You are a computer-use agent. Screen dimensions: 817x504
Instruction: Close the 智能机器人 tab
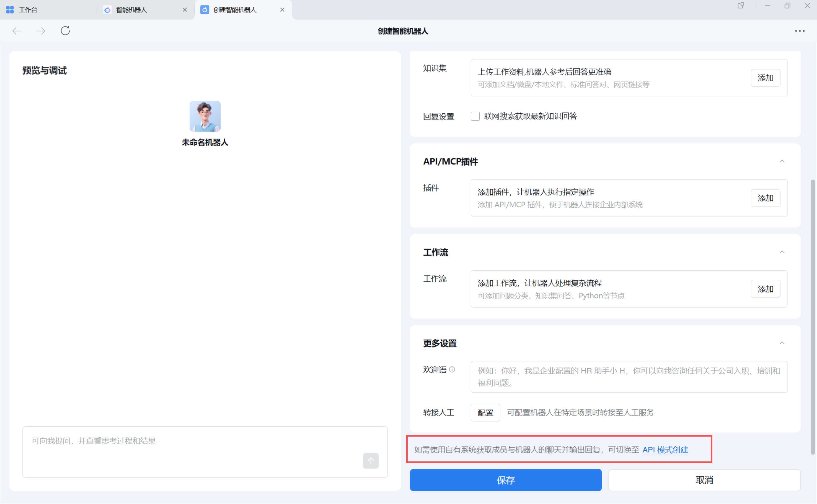coord(185,10)
